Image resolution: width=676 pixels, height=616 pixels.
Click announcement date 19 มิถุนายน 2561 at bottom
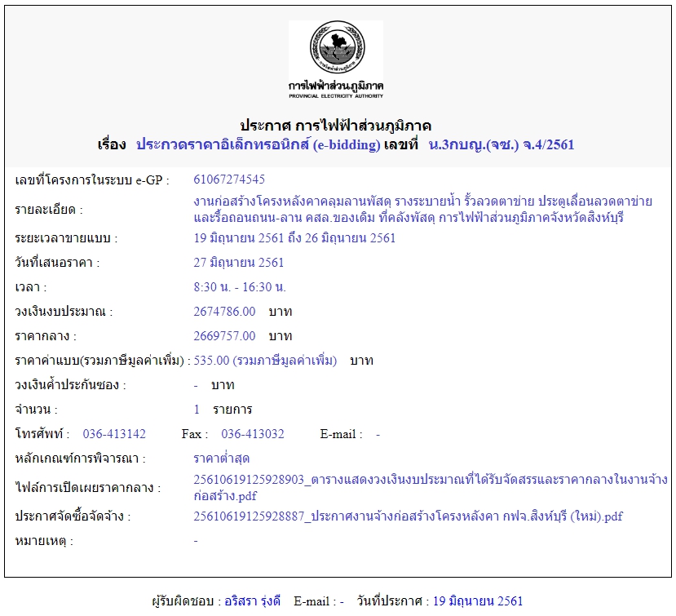point(478,600)
